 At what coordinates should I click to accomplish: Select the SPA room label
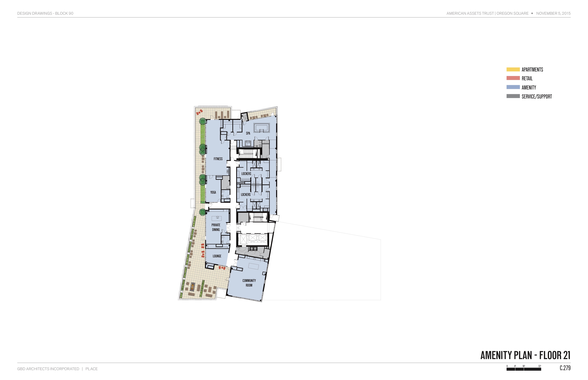pyautogui.click(x=248, y=133)
